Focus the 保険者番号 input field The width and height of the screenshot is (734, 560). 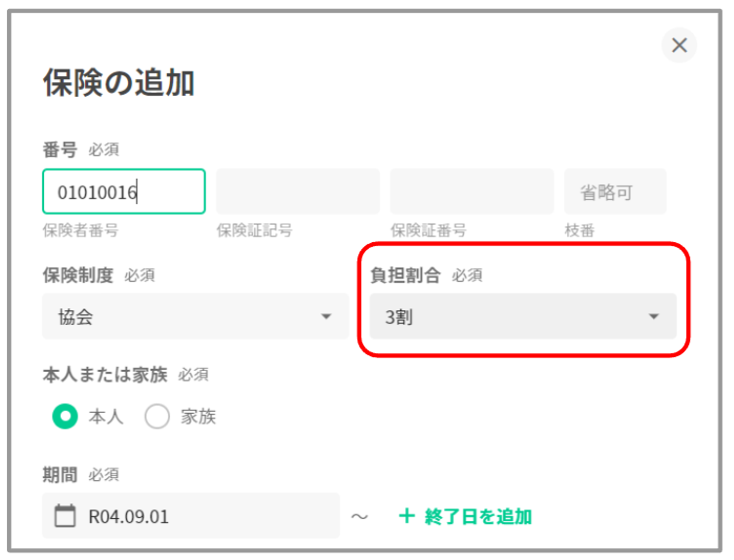coord(124,191)
